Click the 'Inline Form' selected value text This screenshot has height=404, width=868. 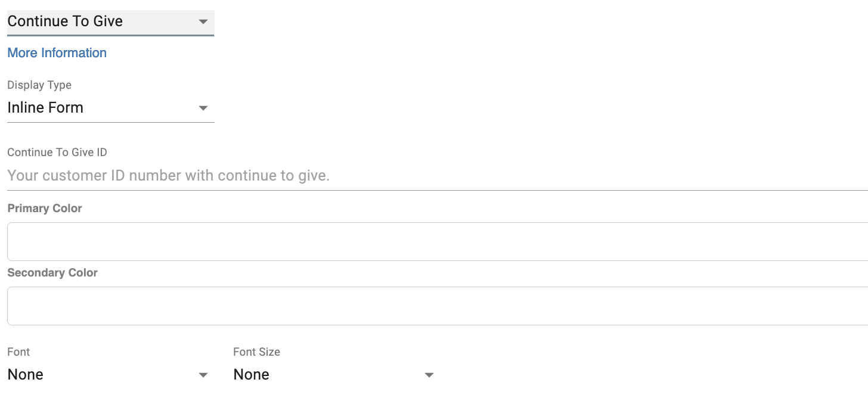[x=45, y=108]
